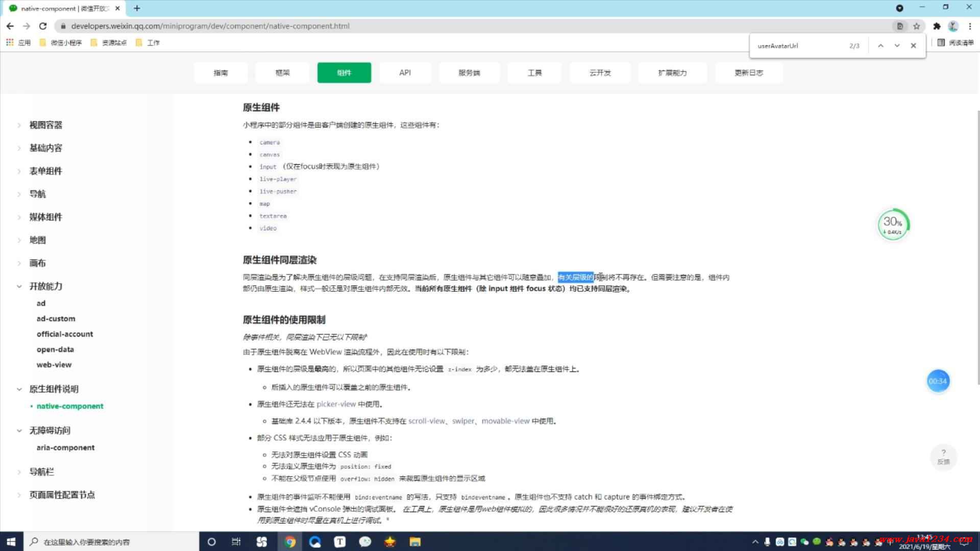Collapse the 无障碍访问 sidebar section
The width and height of the screenshot is (980, 551).
pyautogui.click(x=50, y=431)
